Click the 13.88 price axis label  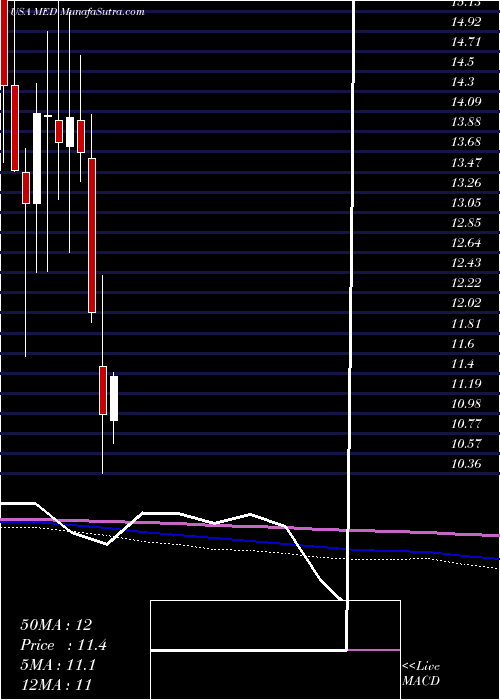pyautogui.click(x=467, y=122)
